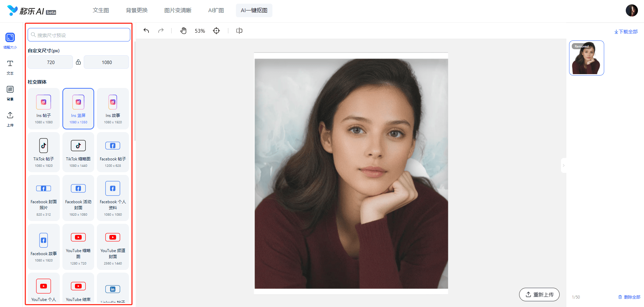This screenshot has width=644, height=307.
Task: Click the custom width field showing 720
Action: [50, 62]
